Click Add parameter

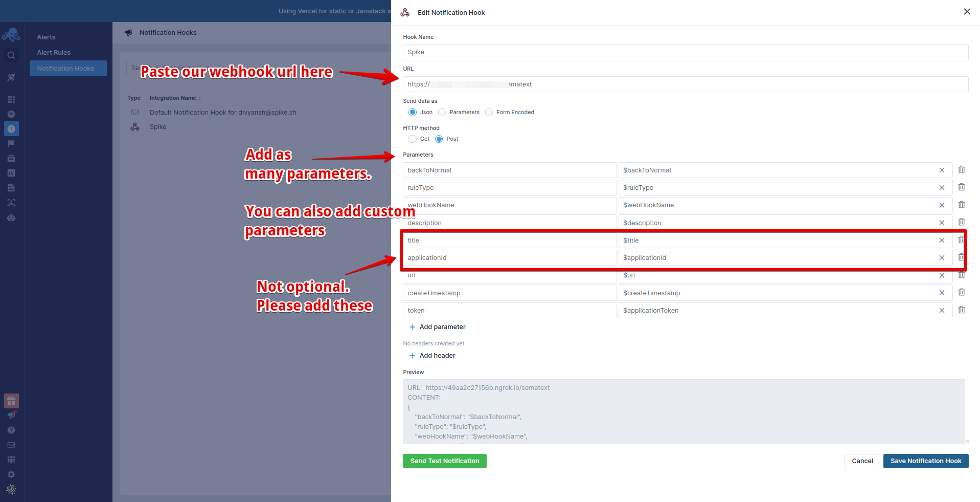pyautogui.click(x=438, y=327)
